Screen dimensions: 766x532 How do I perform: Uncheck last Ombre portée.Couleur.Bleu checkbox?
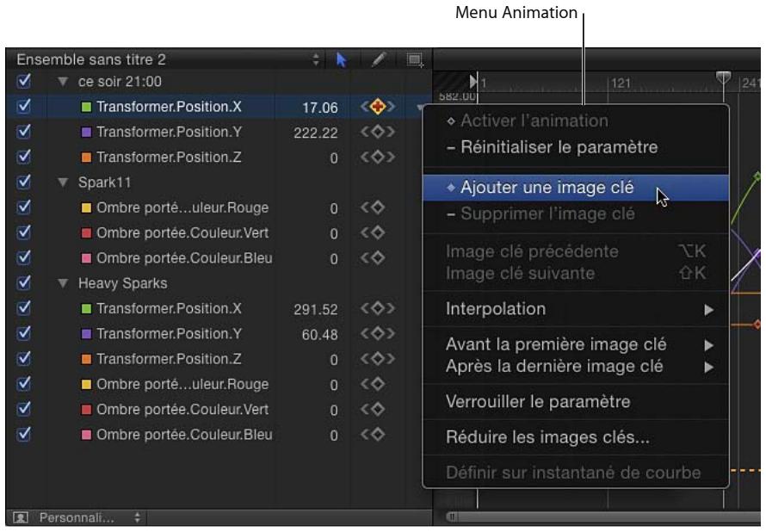click(24, 435)
